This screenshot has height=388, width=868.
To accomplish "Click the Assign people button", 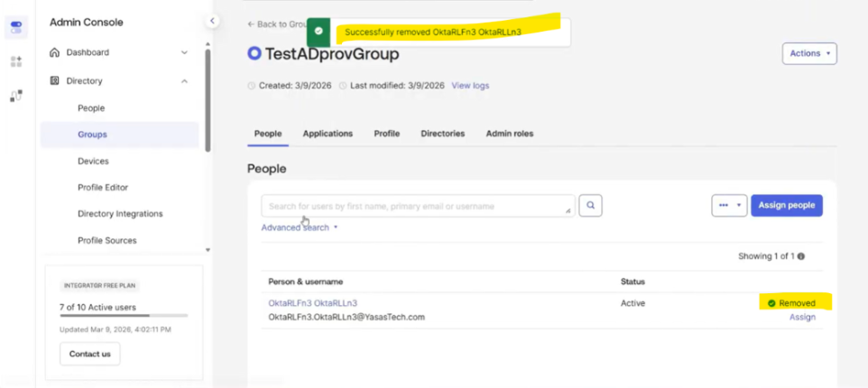I will [x=786, y=205].
